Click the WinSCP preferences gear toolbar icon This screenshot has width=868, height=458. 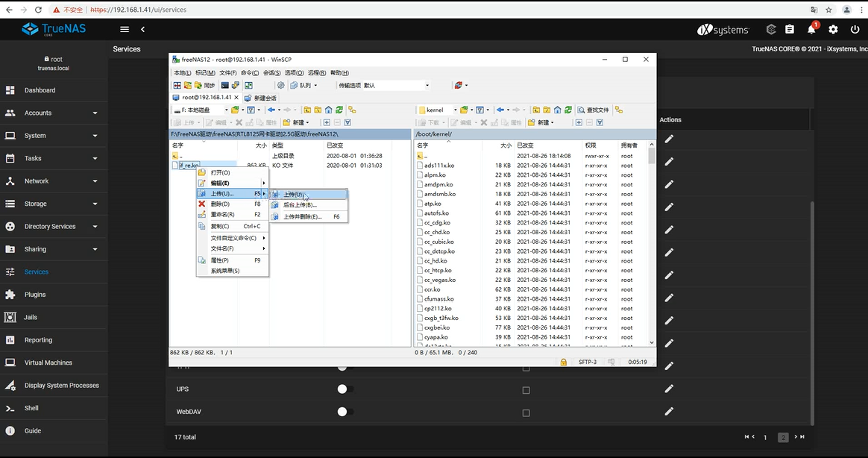[281, 86]
